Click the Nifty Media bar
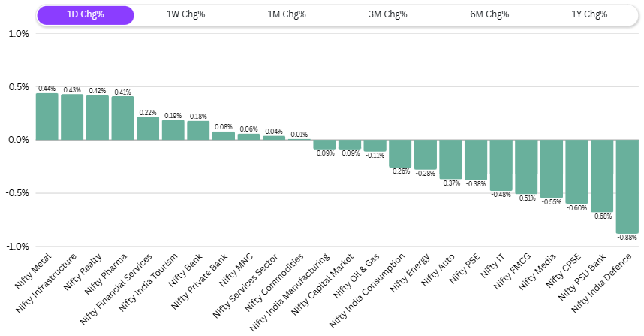 [551, 168]
